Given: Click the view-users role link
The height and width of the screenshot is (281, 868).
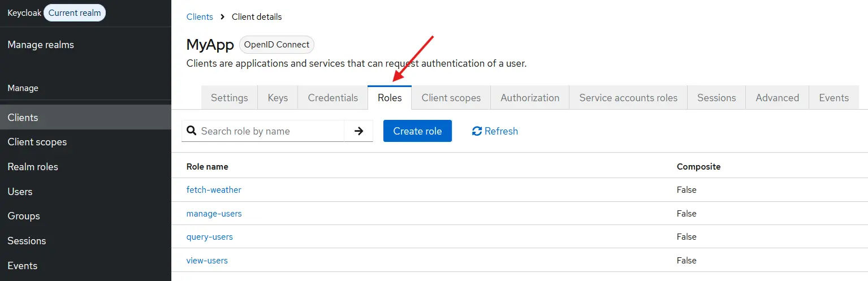Looking at the screenshot, I should (207, 261).
